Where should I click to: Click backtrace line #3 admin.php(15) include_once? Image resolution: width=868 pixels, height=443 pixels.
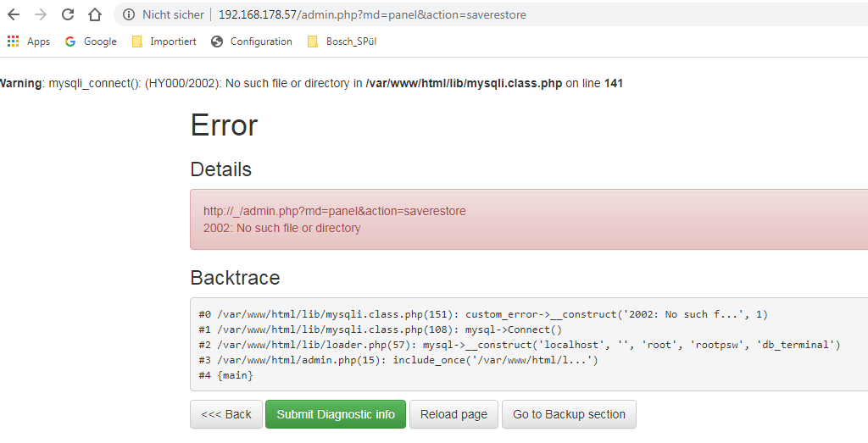click(x=398, y=360)
